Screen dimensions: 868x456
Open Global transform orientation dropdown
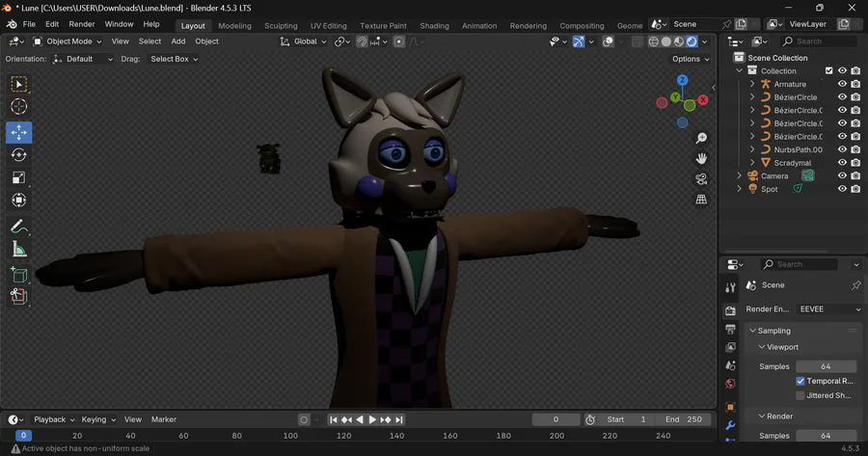pyautogui.click(x=304, y=41)
